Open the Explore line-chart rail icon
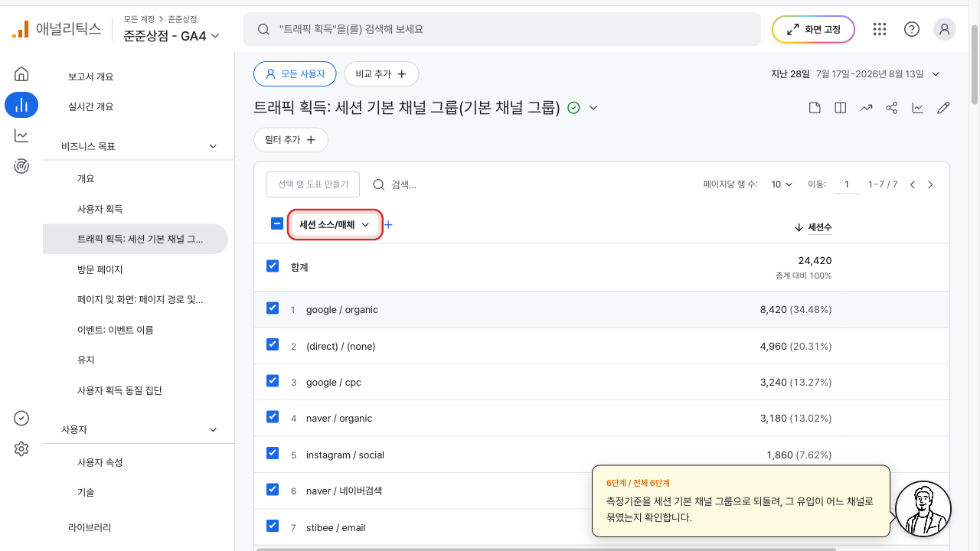 [21, 135]
